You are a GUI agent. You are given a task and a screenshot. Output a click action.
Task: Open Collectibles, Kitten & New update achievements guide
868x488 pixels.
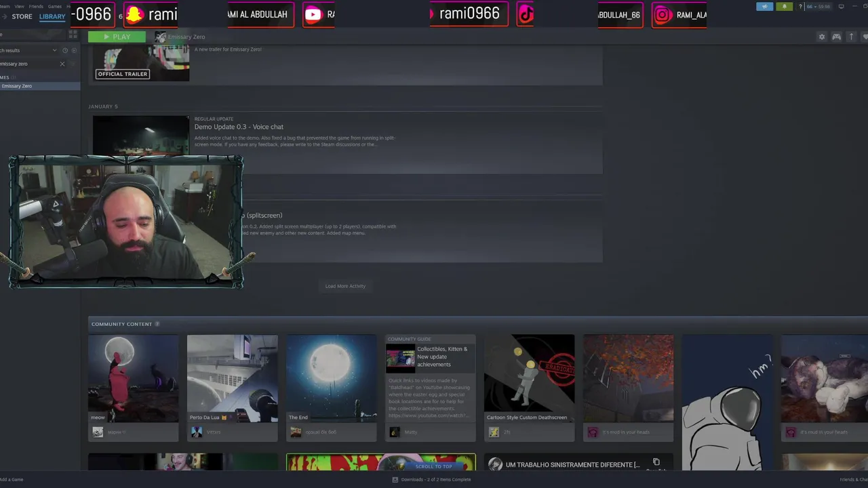pyautogui.click(x=430, y=378)
